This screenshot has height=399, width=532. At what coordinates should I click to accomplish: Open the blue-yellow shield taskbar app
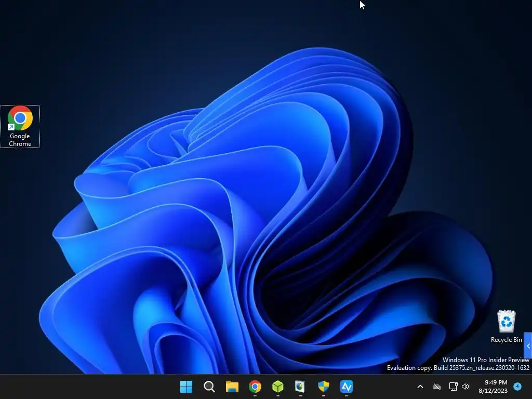(x=323, y=387)
